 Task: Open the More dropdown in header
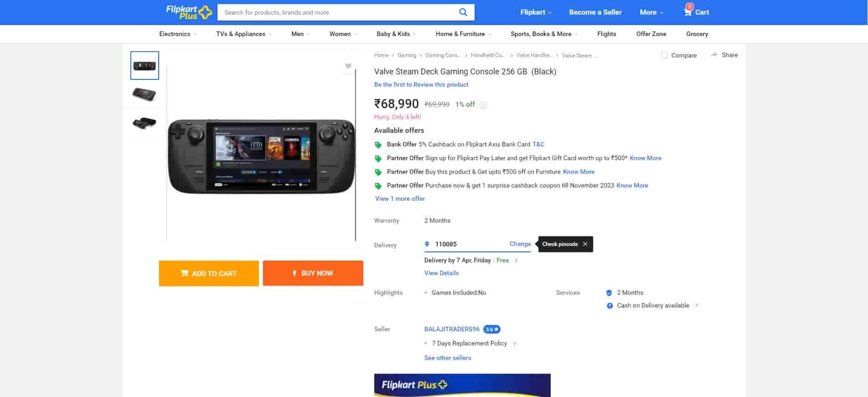click(x=651, y=12)
